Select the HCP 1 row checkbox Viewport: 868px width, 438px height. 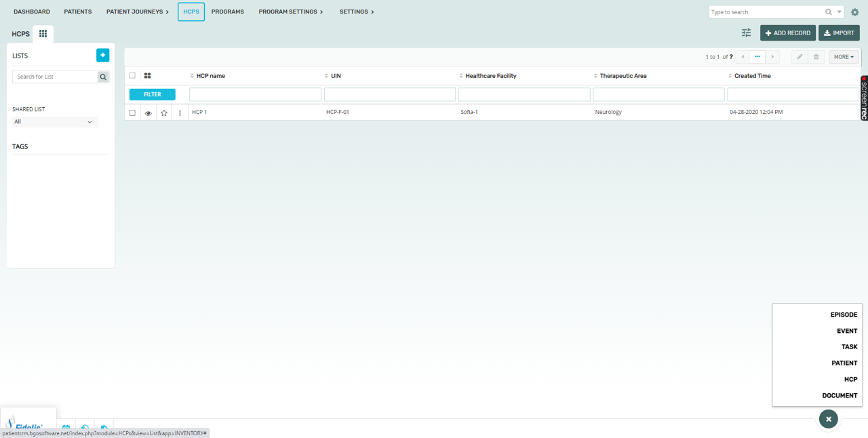click(x=132, y=113)
